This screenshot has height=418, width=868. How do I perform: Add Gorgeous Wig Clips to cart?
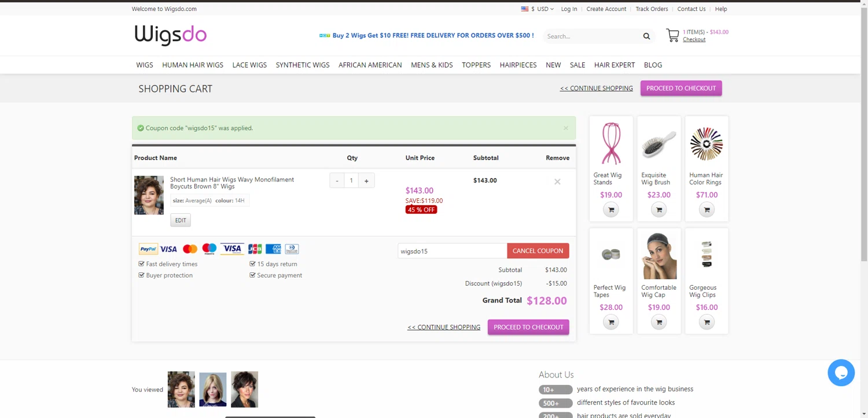click(x=707, y=322)
